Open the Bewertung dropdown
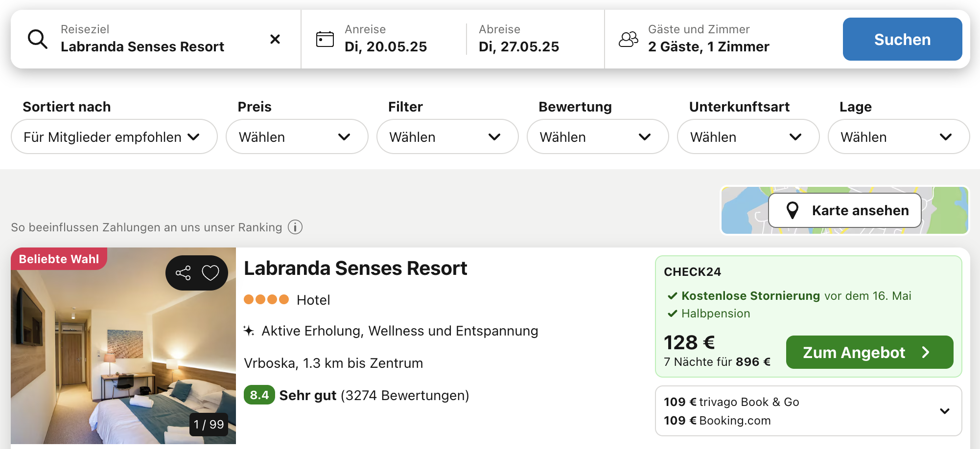Viewport: 980px width, 449px height. pyautogui.click(x=598, y=137)
